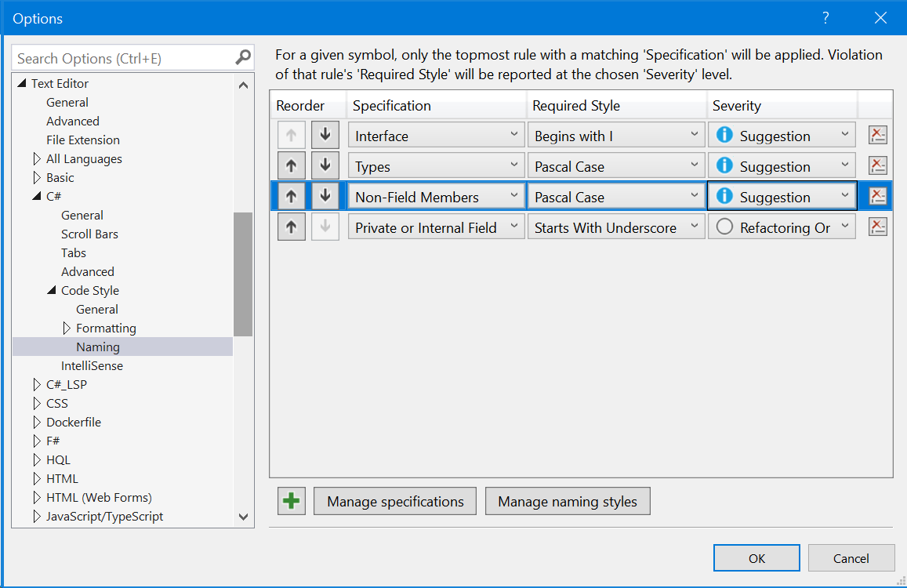Close the Options dialog window
Viewport: 907px width, 588px height.
880,18
